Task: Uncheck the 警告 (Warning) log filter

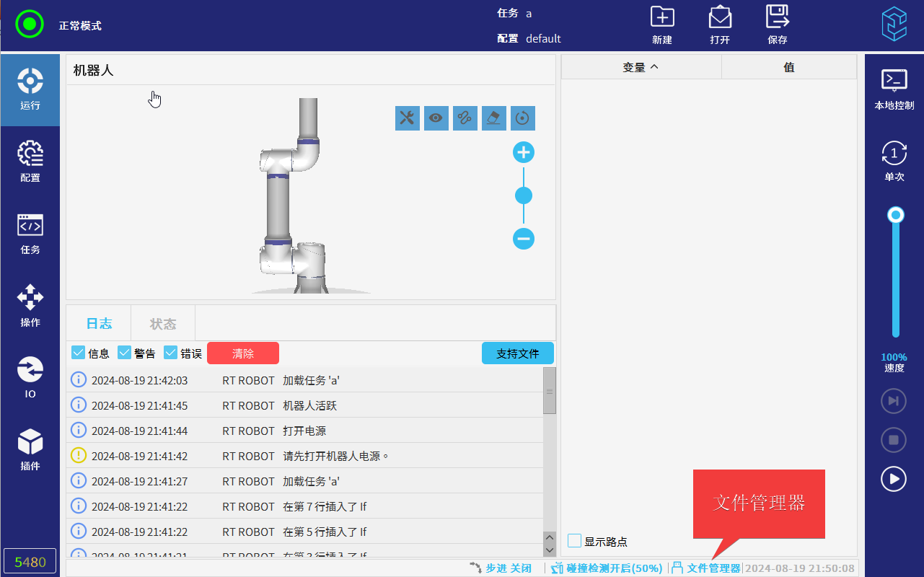Action: (125, 353)
